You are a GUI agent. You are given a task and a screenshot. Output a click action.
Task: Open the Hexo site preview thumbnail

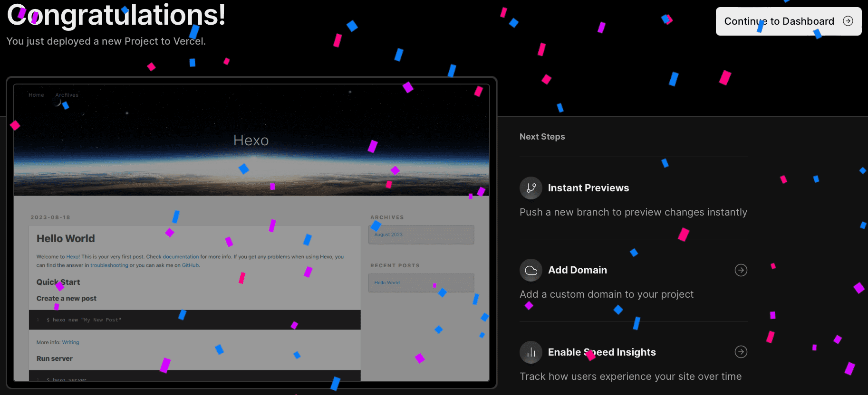[x=251, y=233]
